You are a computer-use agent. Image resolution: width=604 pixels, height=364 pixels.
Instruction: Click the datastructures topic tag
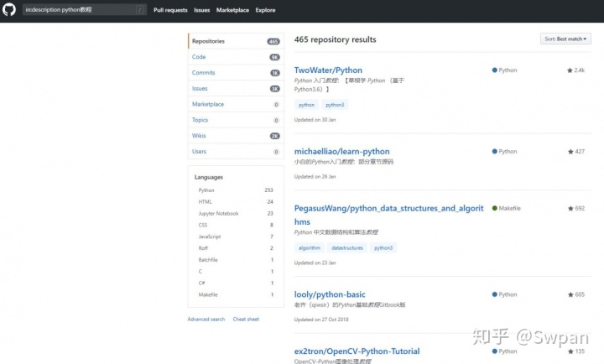pyautogui.click(x=347, y=247)
